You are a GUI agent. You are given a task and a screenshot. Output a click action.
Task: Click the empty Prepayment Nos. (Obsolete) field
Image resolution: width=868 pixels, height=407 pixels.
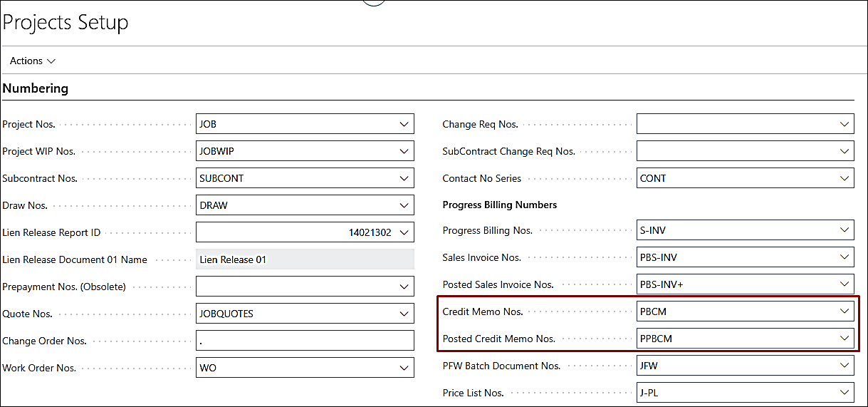305,287
